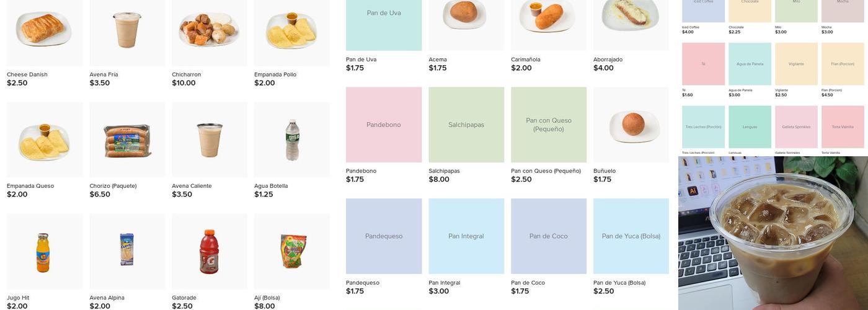Click the blue Pan Integral tile
Viewport: 868px width, 310px height.
[x=466, y=236]
